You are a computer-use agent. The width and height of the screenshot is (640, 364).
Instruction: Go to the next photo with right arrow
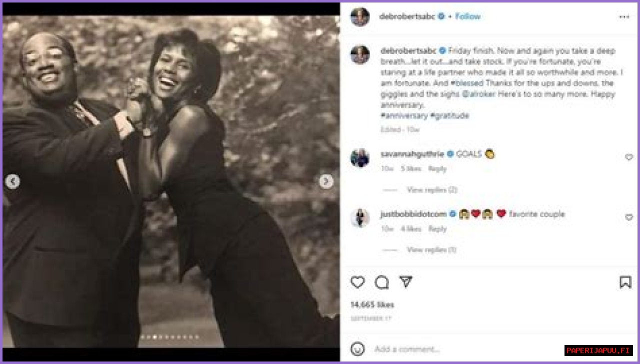coord(326,181)
